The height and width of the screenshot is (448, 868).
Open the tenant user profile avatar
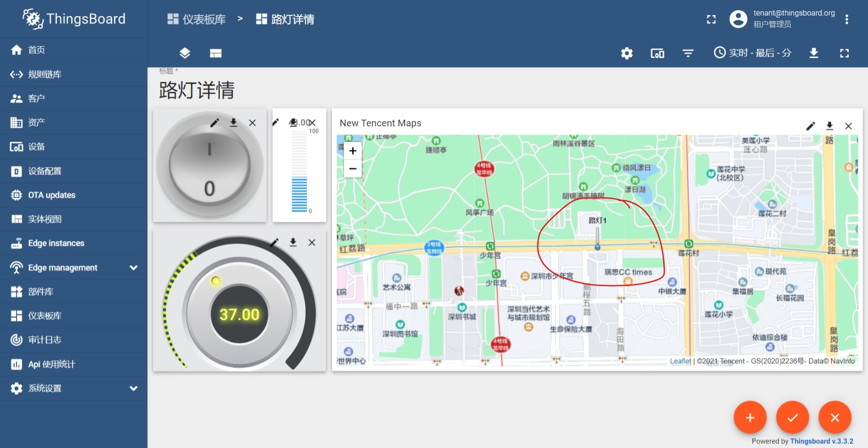coord(738,19)
